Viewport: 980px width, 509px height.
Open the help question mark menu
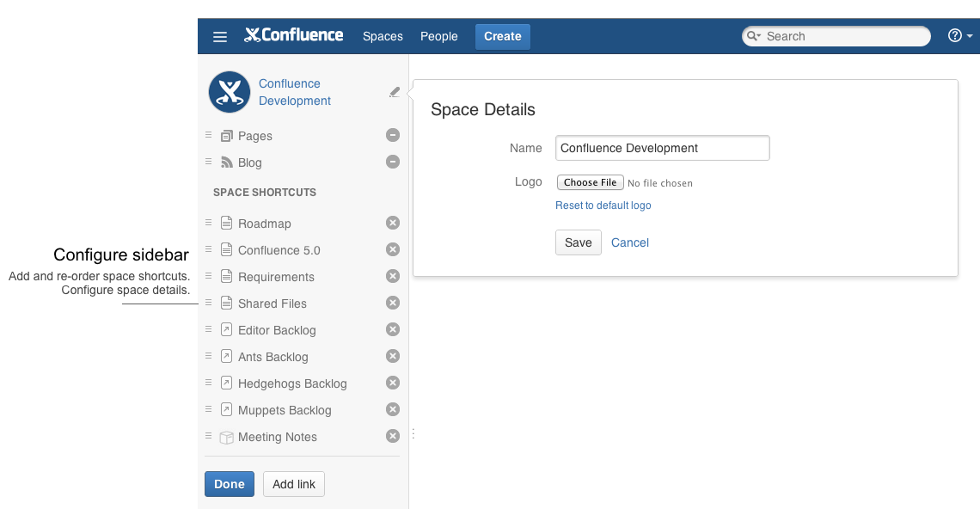click(x=960, y=35)
